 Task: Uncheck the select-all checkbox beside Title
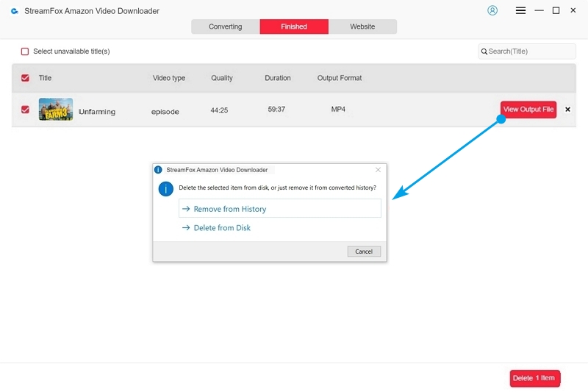coord(25,78)
